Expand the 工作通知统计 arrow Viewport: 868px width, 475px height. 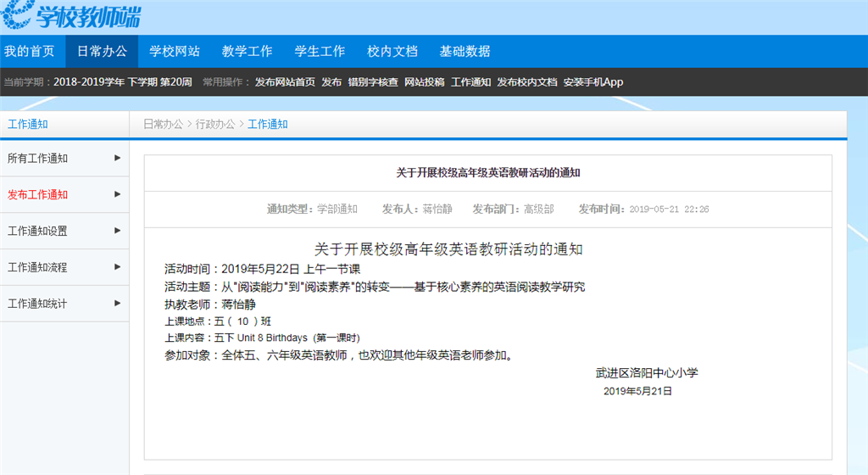117,303
